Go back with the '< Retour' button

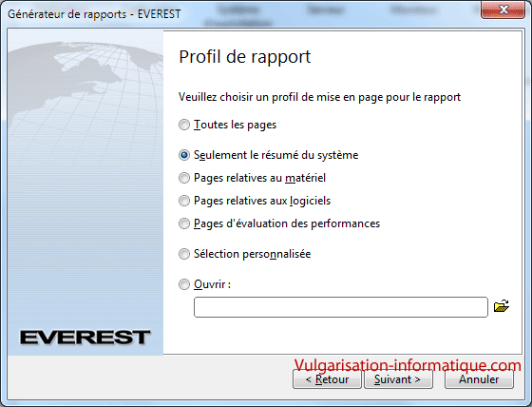327,379
